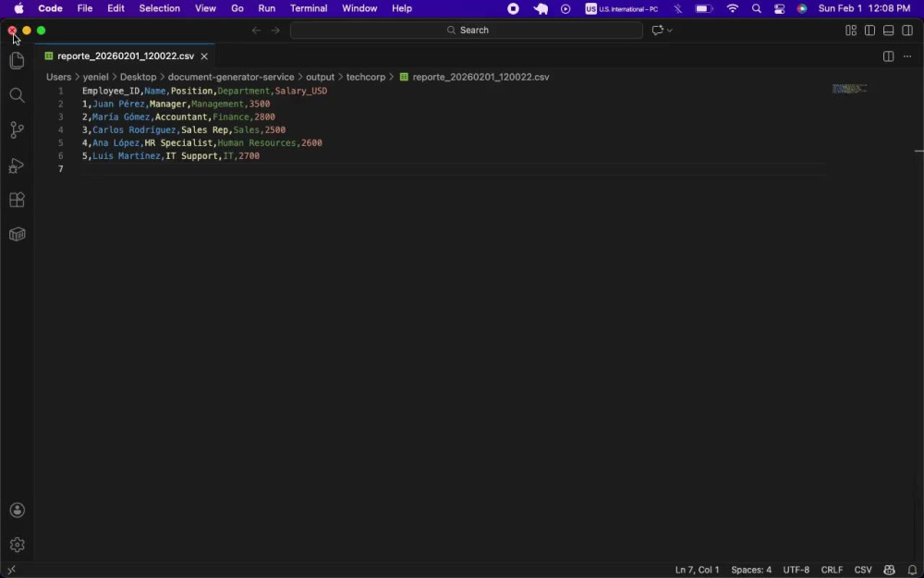Screen dimensions: 924x578
Task: Open the Window menu
Action: 359,8
